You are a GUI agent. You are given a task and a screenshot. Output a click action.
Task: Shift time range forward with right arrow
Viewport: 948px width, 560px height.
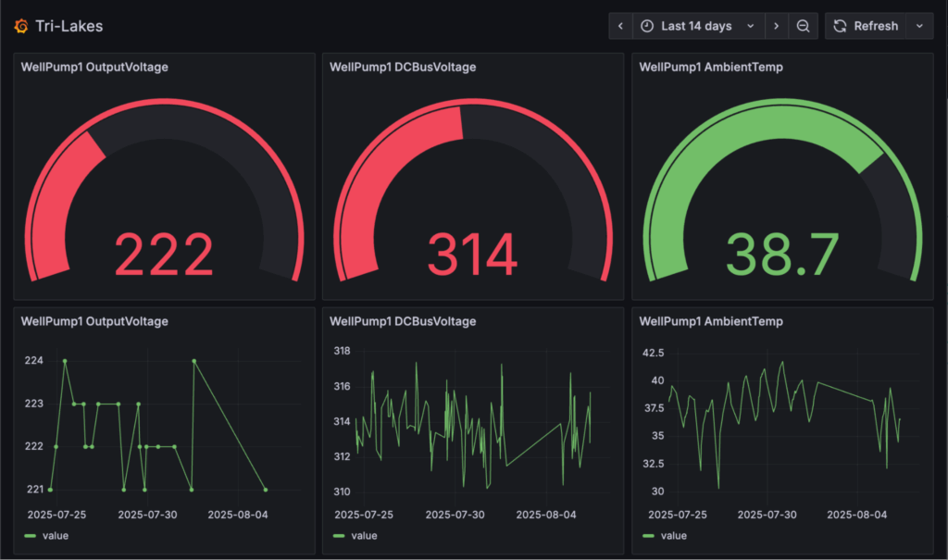click(x=776, y=26)
